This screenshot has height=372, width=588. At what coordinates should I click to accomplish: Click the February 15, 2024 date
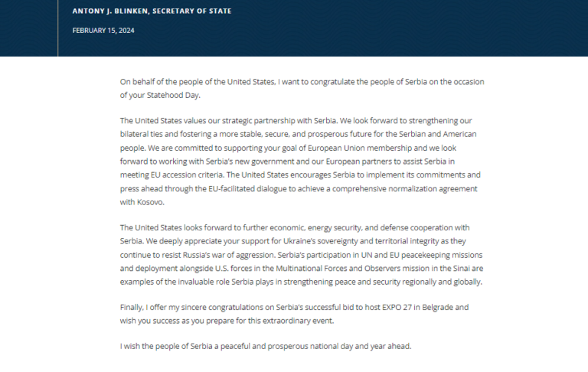[x=103, y=31]
